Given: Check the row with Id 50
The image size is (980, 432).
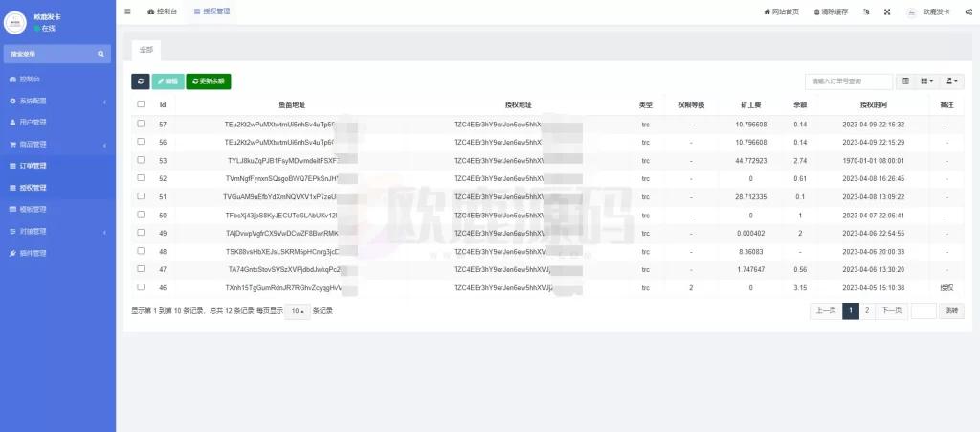Looking at the screenshot, I should [x=141, y=215].
